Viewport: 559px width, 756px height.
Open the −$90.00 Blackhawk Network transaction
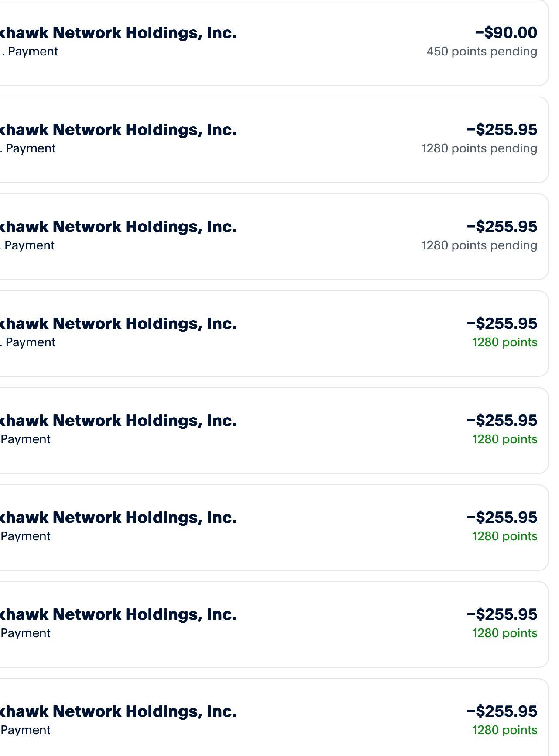tap(274, 43)
